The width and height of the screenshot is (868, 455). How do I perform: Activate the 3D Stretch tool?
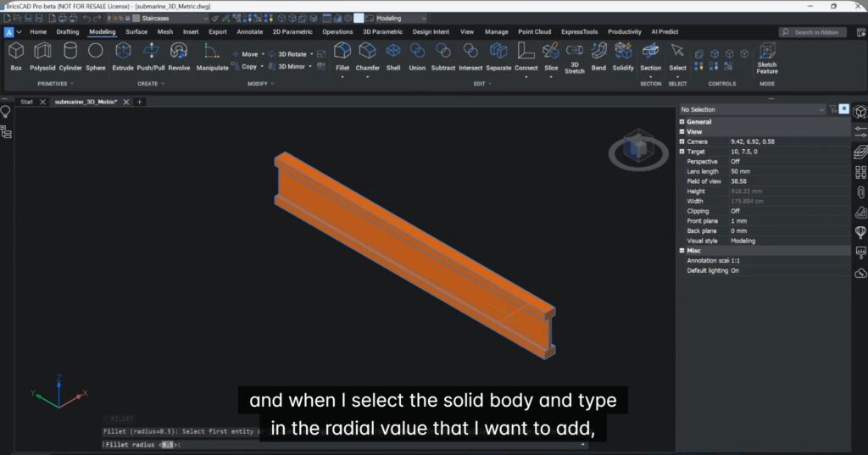point(575,58)
